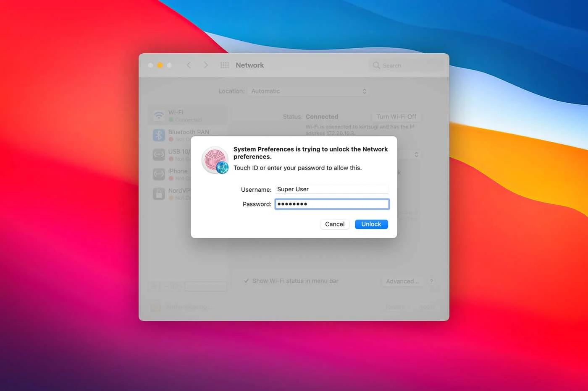Open the Network Name dropdown arrows
The height and width of the screenshot is (391, 588).
tap(416, 154)
